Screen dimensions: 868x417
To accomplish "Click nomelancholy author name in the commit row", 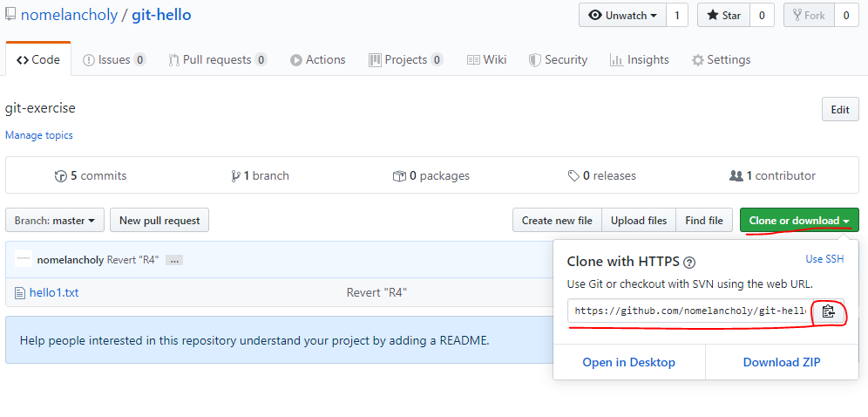I will pos(71,260).
